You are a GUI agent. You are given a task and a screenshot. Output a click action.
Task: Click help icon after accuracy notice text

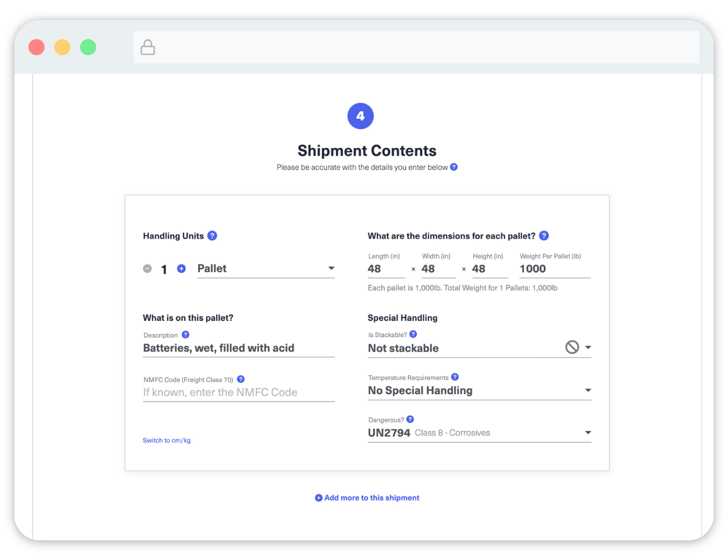tap(454, 167)
